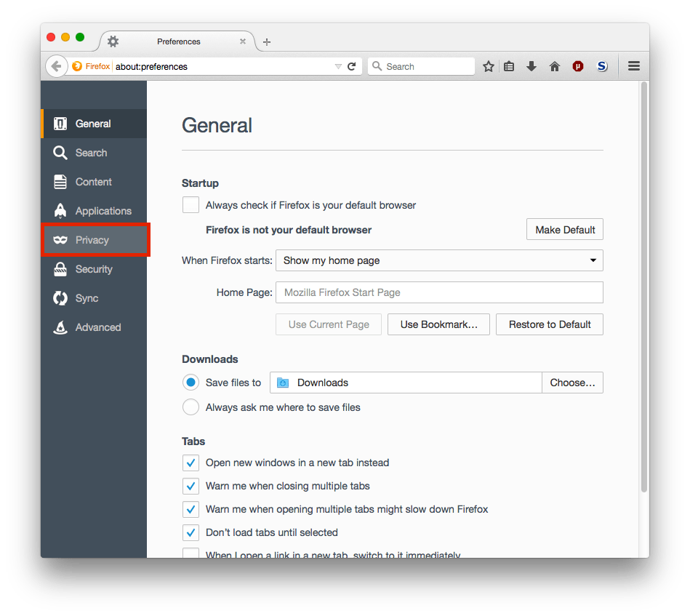
Task: Uncheck Open new windows in a new tab
Action: [x=190, y=463]
